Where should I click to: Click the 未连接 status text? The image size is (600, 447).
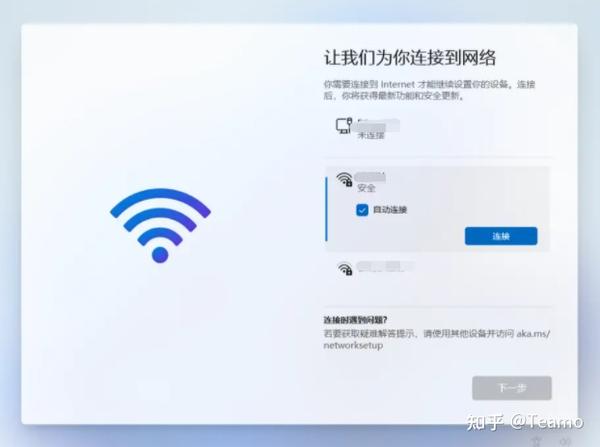tap(370, 135)
